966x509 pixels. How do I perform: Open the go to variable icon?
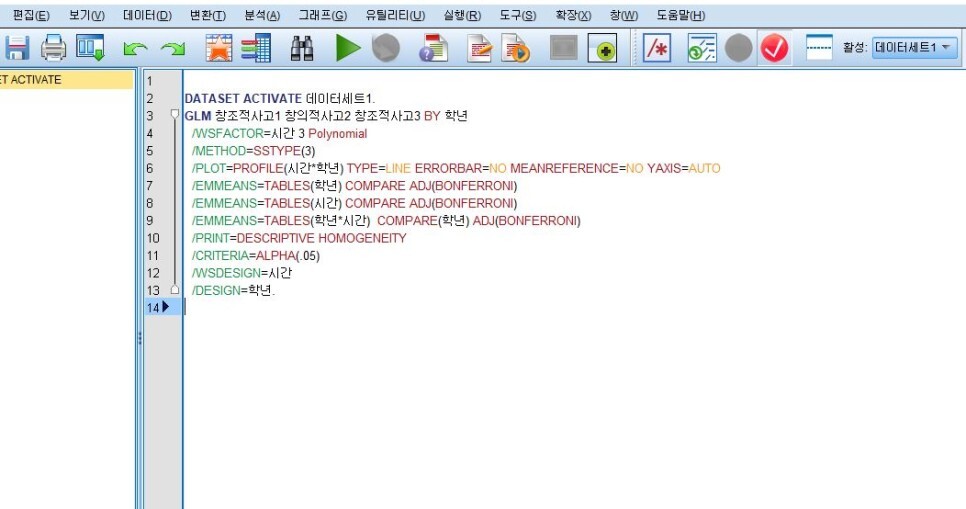(256, 48)
